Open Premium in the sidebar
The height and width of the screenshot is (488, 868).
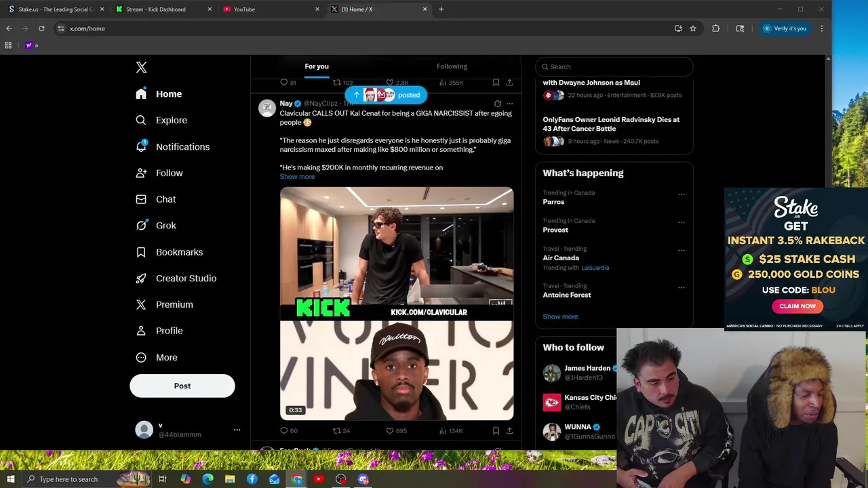click(x=165, y=304)
